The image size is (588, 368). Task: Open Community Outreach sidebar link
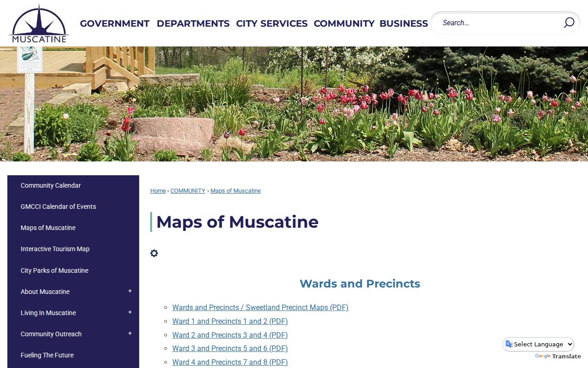[51, 334]
